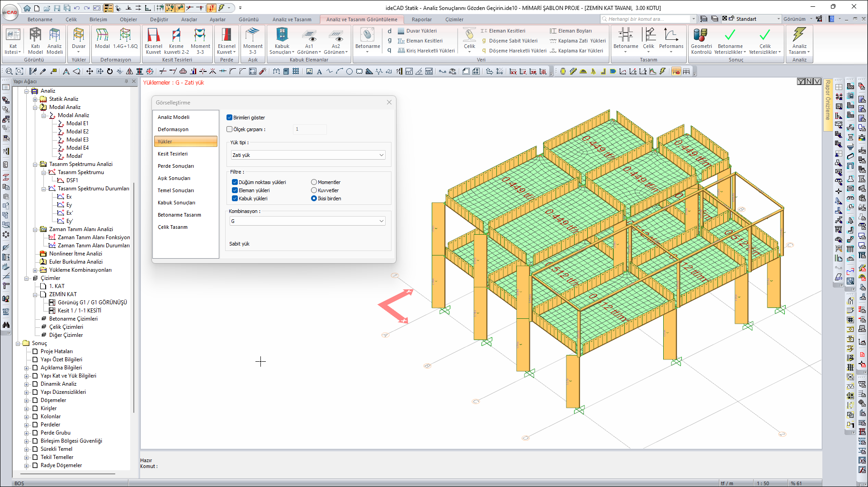Screen dimensions: 868x487
Task: Open the Betonarme ribbon tab
Action: [40, 19]
